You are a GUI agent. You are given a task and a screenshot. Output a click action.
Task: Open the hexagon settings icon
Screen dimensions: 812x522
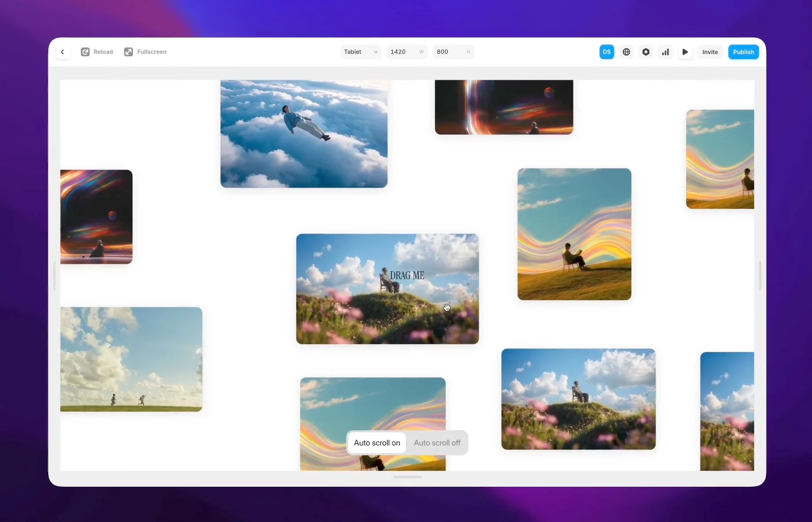point(646,52)
